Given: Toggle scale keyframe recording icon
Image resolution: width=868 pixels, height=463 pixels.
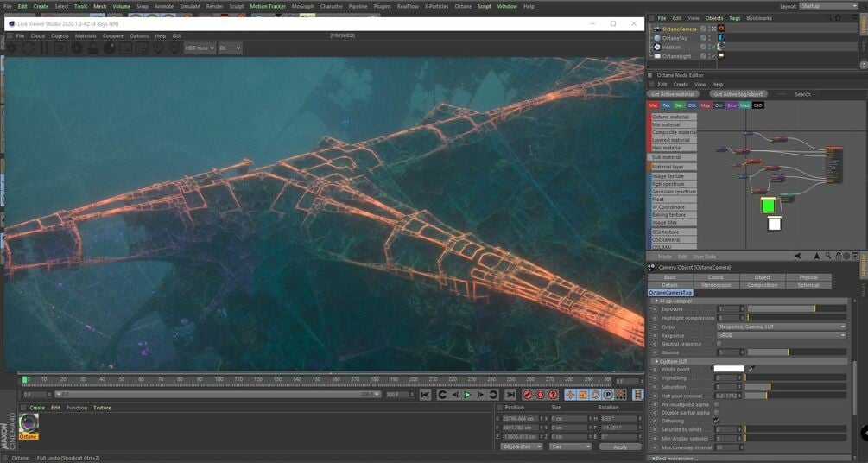Looking at the screenshot, I should 582,394.
